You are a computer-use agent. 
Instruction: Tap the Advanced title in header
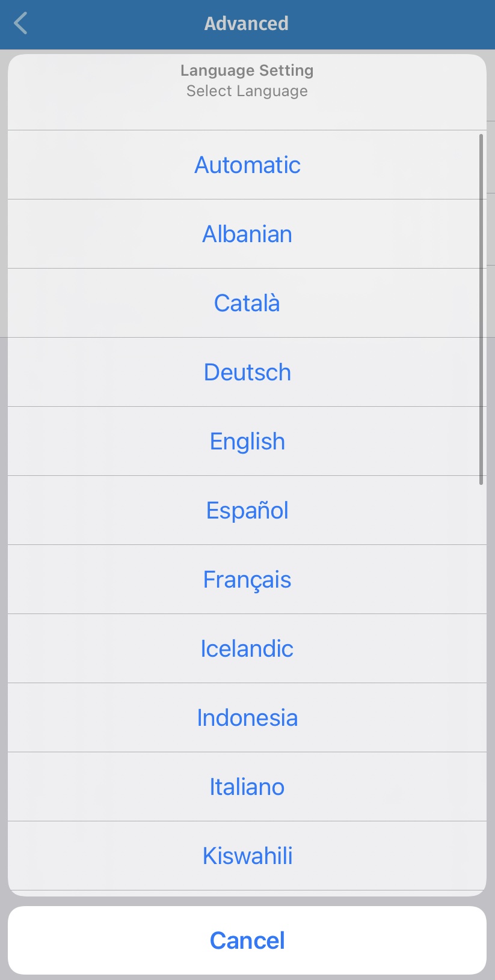247,24
